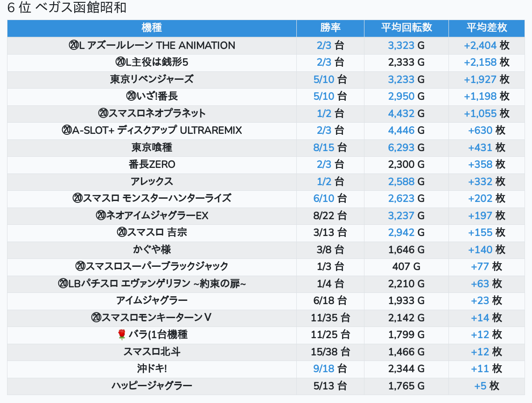Click the 6,293 G average spins value

(406, 147)
